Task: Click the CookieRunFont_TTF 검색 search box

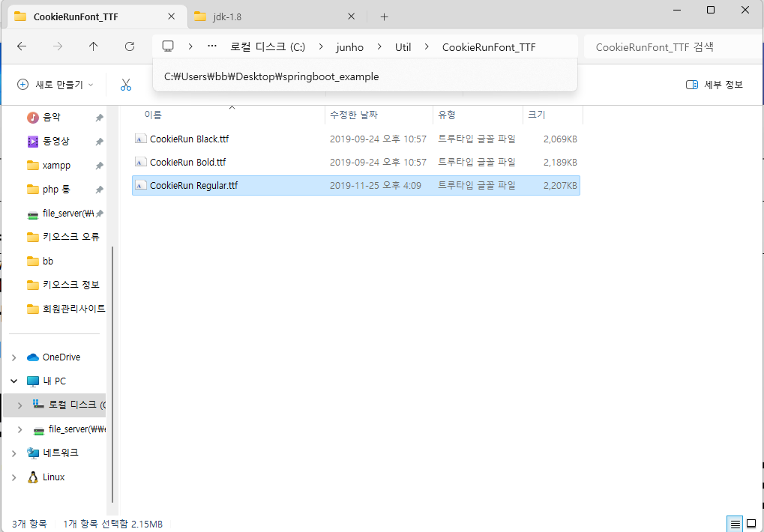Action: tap(673, 47)
